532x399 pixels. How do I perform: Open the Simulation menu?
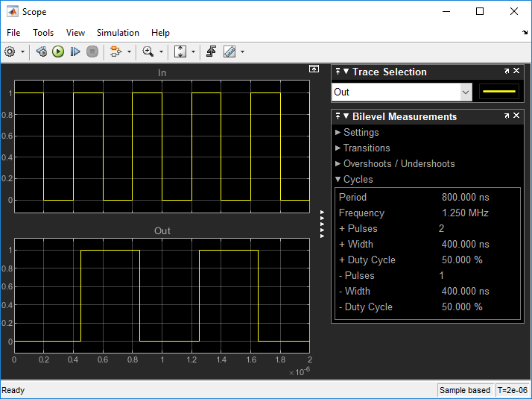pyautogui.click(x=118, y=33)
